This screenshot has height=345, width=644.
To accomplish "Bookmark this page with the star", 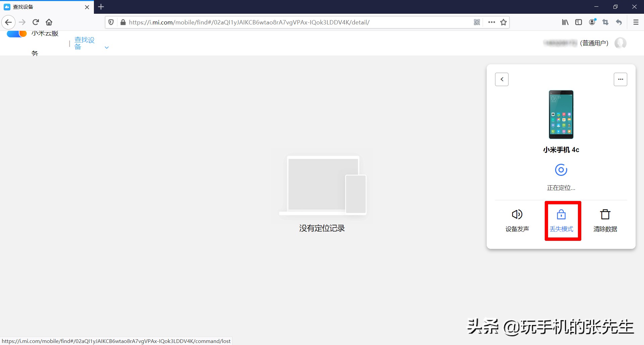I will [x=503, y=22].
